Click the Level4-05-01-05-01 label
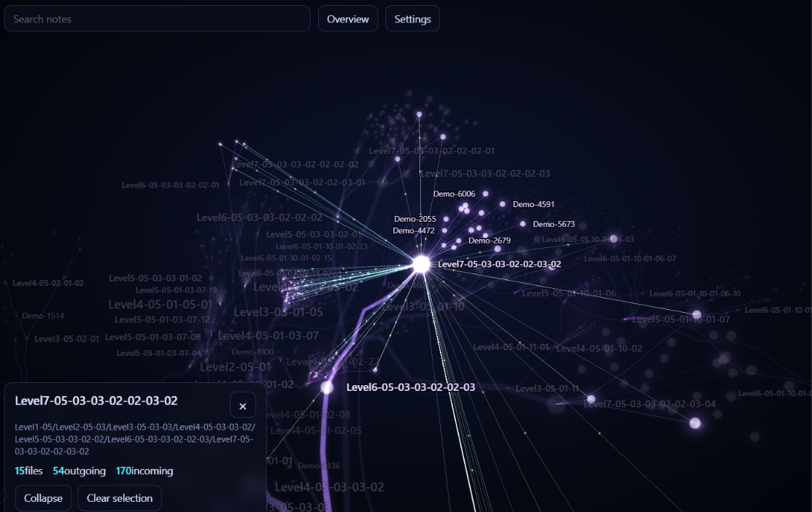Screen dimensions: 812x512 pos(161,304)
